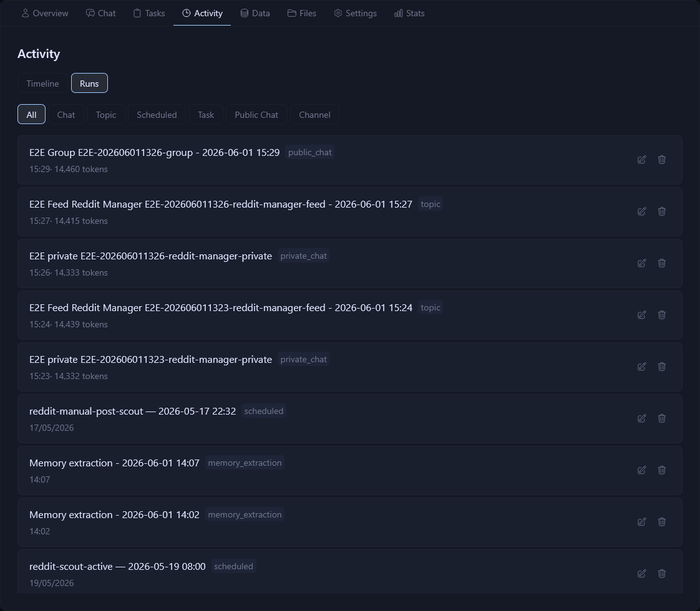Click the scheduled tag on reddit-manual-post-scout

click(x=263, y=411)
